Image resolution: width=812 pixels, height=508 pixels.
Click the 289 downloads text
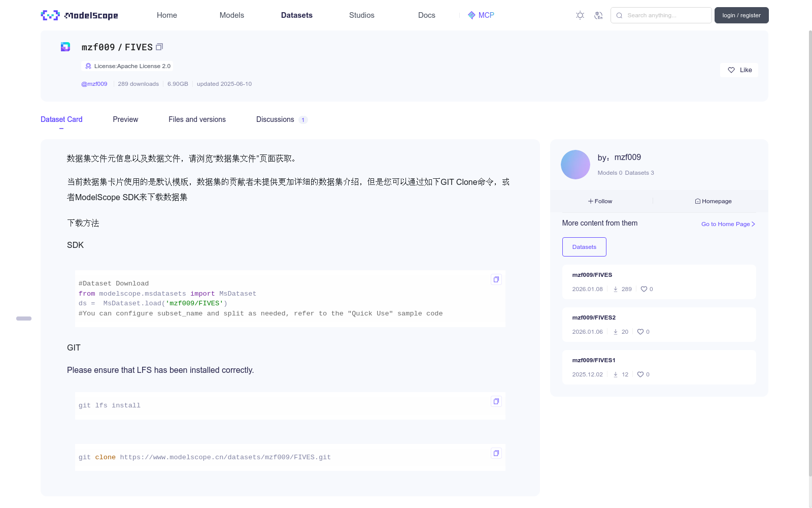[139, 84]
